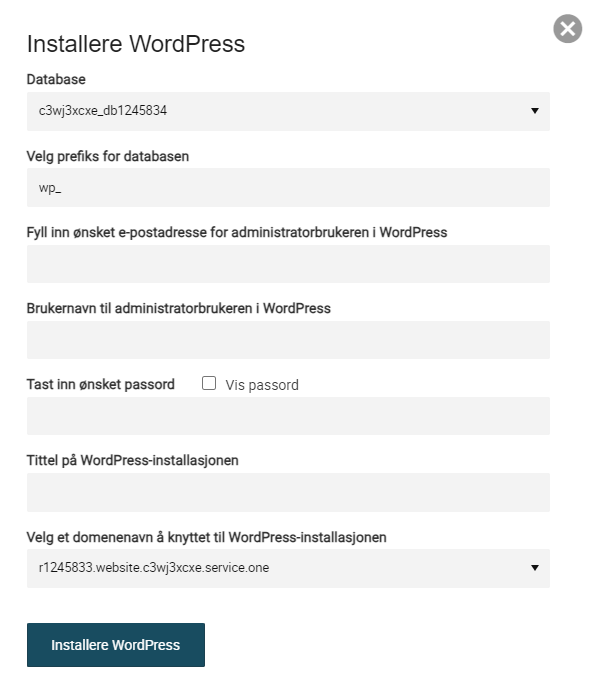The height and width of the screenshot is (696, 597).
Task: Click the Velg et domenenavn label
Action: tap(206, 537)
